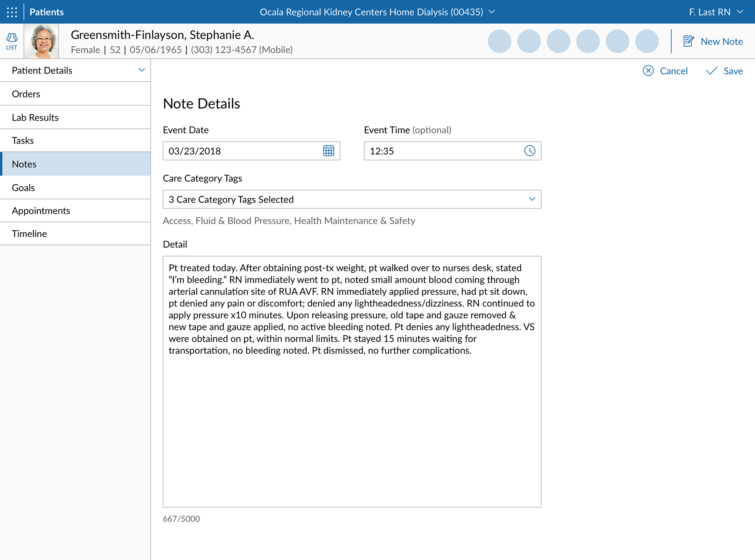755x560 pixels.
Task: Navigate to Appointments
Action: coord(75,211)
